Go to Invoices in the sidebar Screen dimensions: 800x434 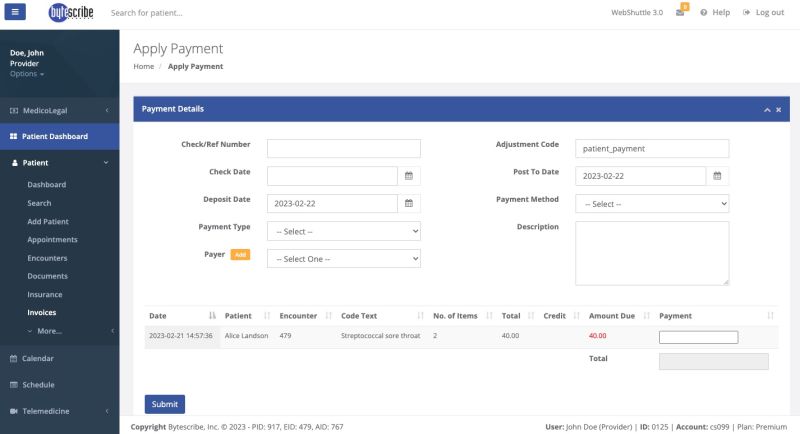point(41,312)
